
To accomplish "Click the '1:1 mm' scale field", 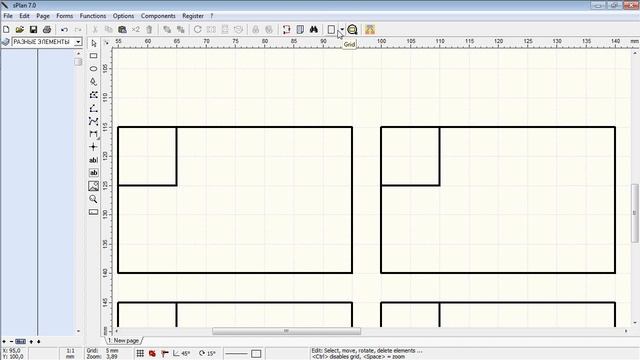I will tap(70, 353).
